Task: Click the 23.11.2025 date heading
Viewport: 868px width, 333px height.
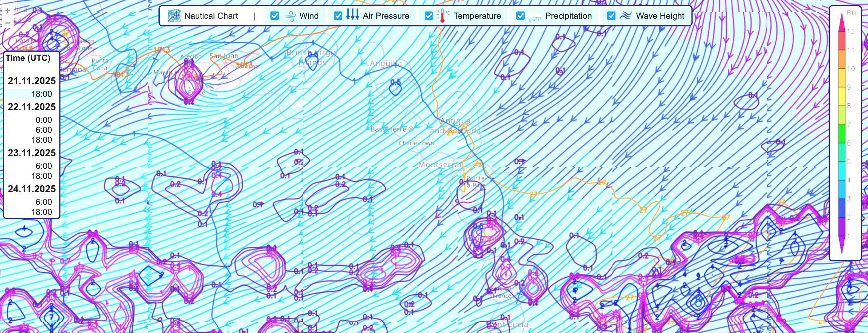Action: coord(32,153)
